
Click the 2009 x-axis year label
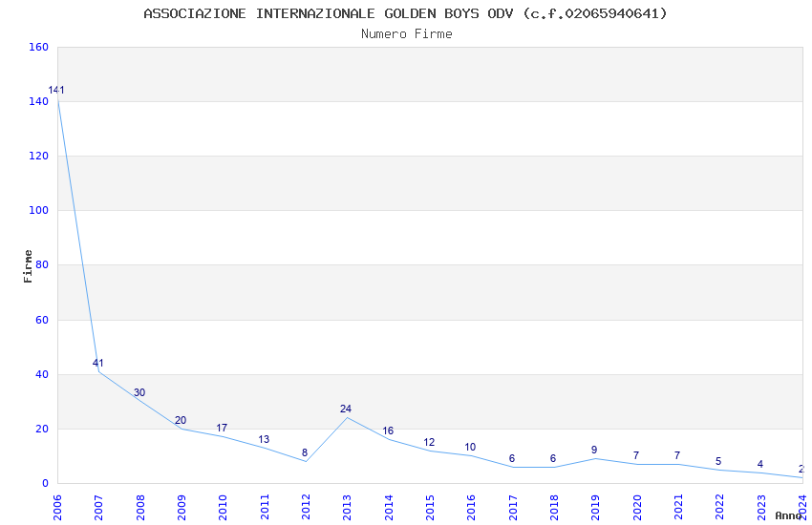pyautogui.click(x=182, y=507)
